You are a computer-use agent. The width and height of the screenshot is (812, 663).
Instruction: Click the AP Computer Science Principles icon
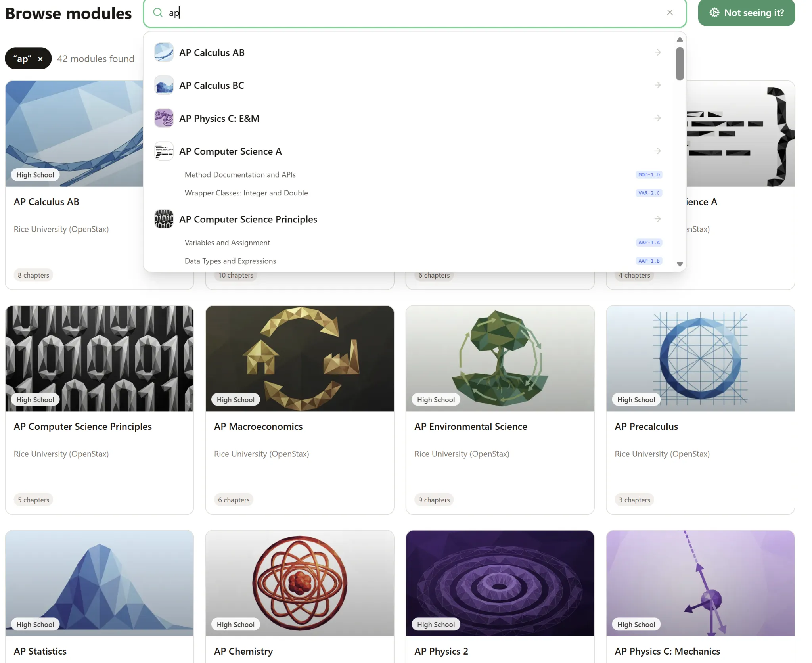163,218
